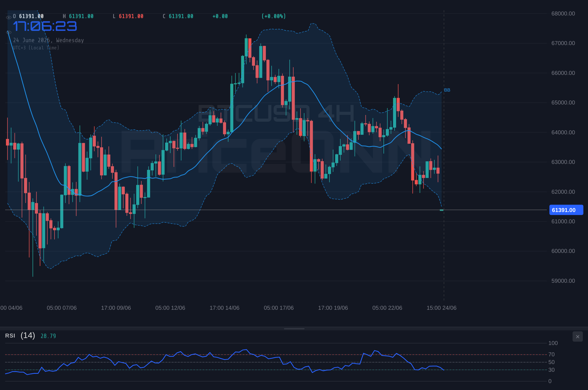Viewport: 588px width, 390px height.
Task: Click the +0.00 change value
Action: click(220, 16)
